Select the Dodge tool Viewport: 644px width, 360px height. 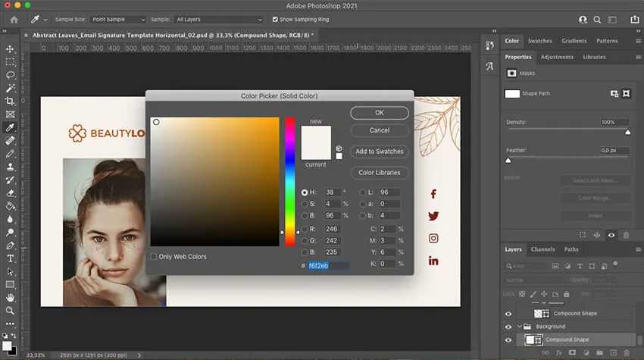pos(11,232)
